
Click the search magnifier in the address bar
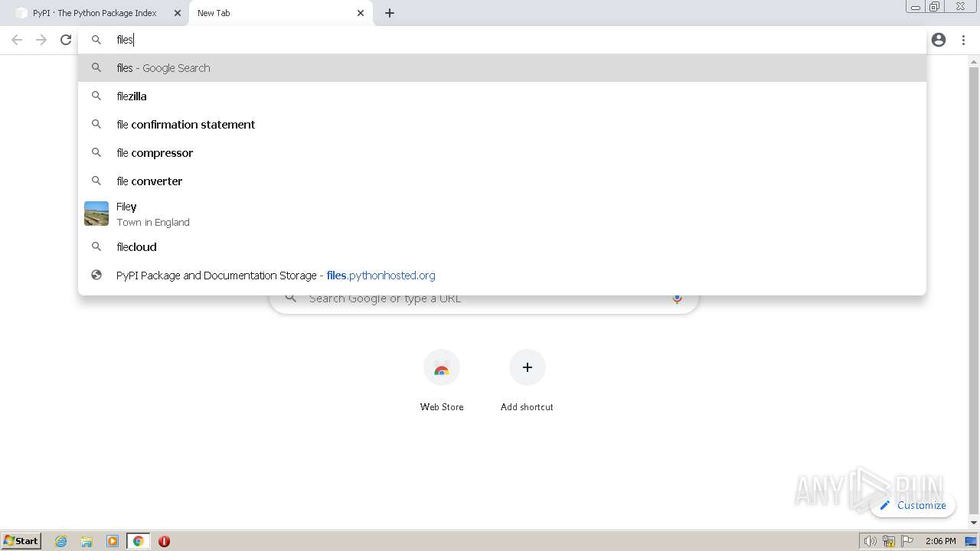96,40
